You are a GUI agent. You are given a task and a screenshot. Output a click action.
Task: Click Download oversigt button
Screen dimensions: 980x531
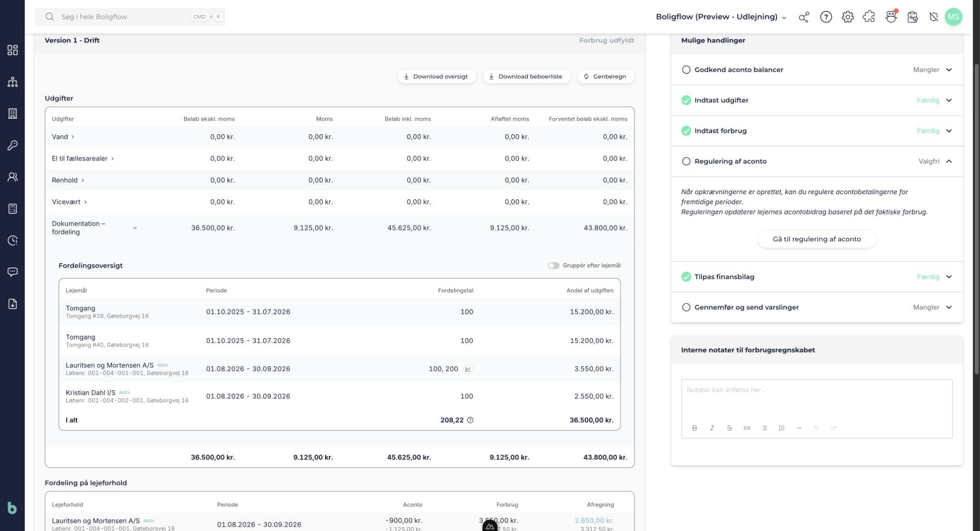pyautogui.click(x=436, y=76)
